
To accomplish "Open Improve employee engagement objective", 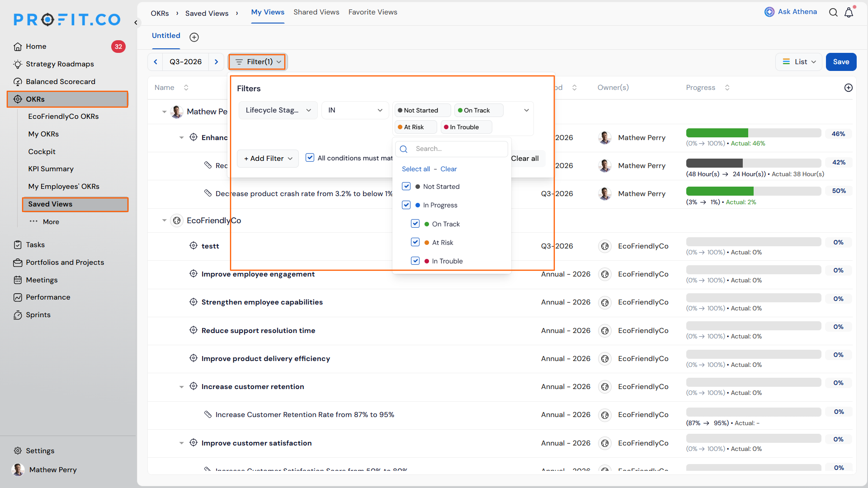I will click(x=258, y=274).
